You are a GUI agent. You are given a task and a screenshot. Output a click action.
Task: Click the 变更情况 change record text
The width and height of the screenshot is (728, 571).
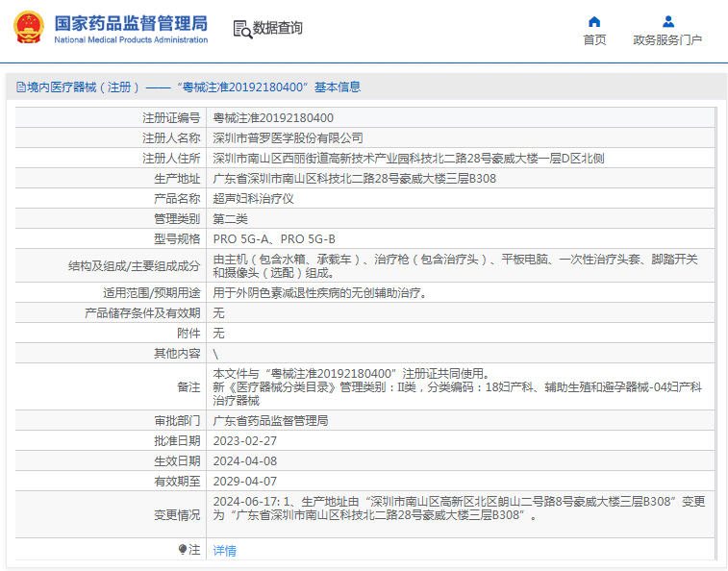459,508
